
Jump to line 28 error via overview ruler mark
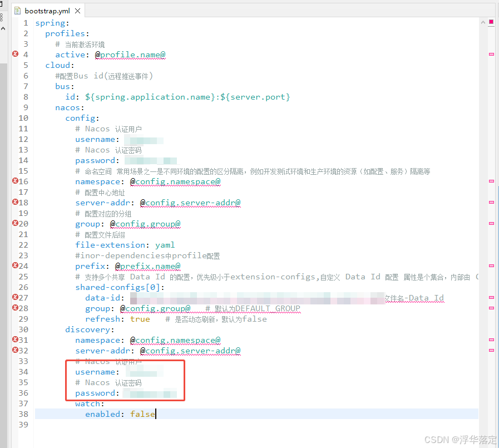point(491,308)
